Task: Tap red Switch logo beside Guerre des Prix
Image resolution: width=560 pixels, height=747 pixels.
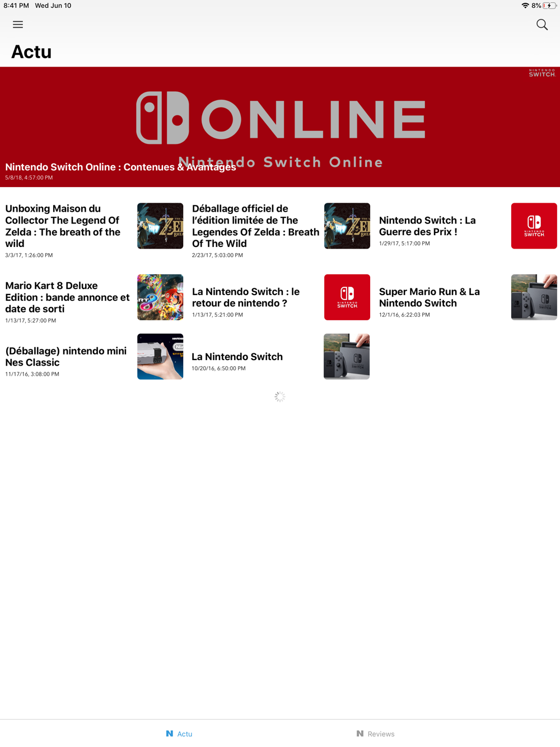Action: 534,226
